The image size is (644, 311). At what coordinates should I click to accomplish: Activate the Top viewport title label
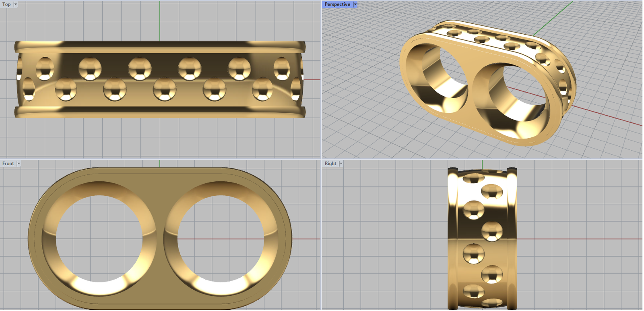tap(7, 4)
